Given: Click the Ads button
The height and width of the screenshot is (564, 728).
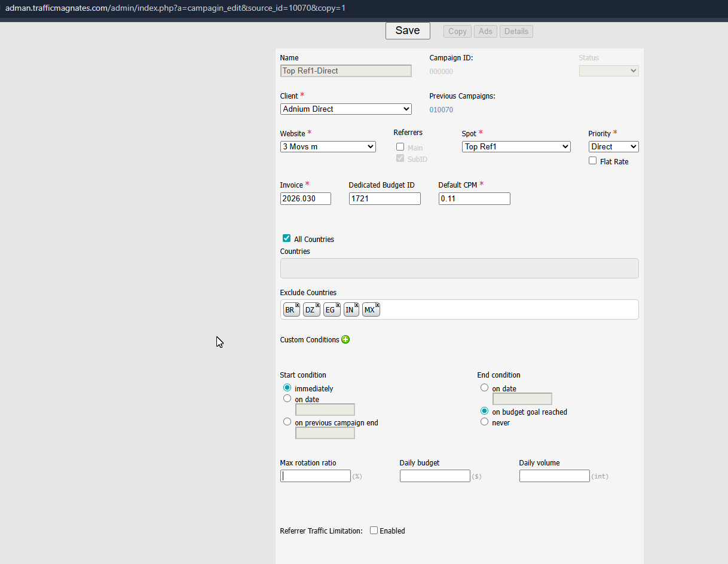Looking at the screenshot, I should 486,31.
